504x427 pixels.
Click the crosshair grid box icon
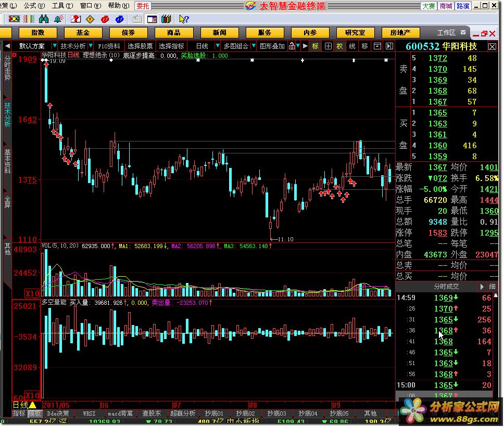point(328,46)
